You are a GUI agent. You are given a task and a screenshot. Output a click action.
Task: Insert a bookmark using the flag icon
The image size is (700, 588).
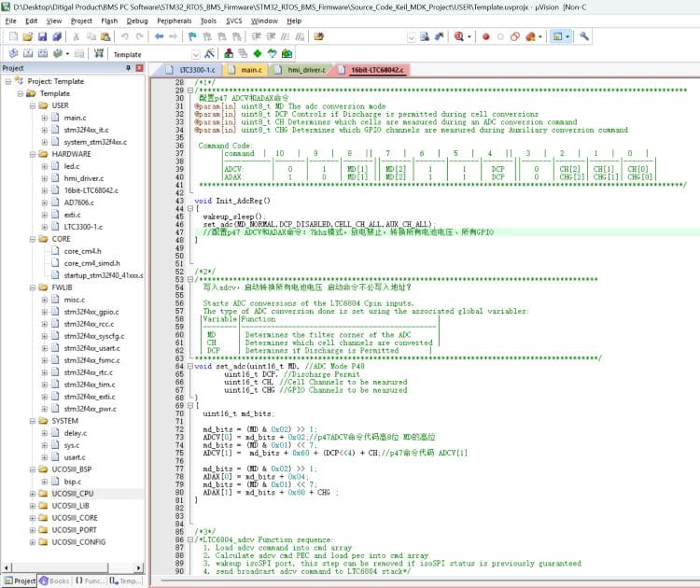(x=192, y=36)
